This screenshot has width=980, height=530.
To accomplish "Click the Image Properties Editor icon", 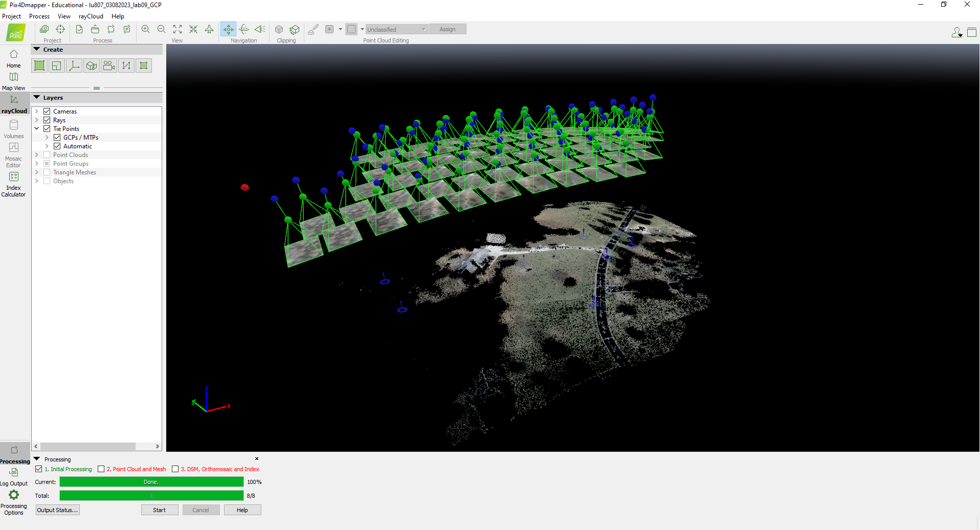I will 44,29.
